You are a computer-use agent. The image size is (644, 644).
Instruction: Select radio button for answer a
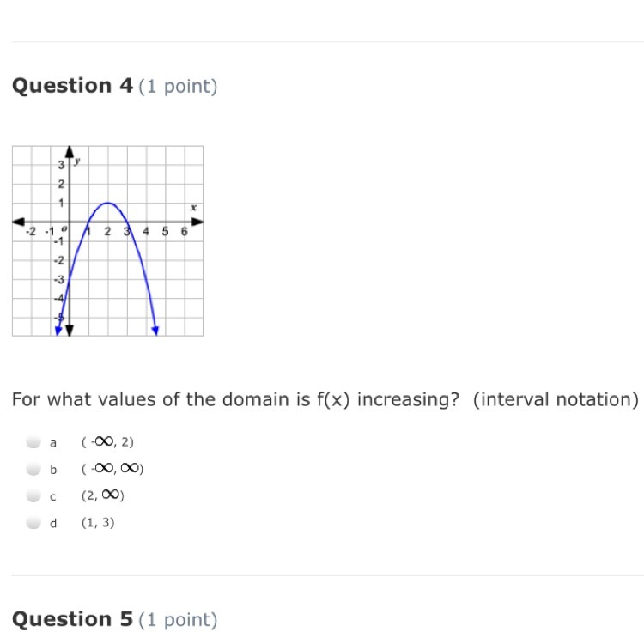(33, 442)
